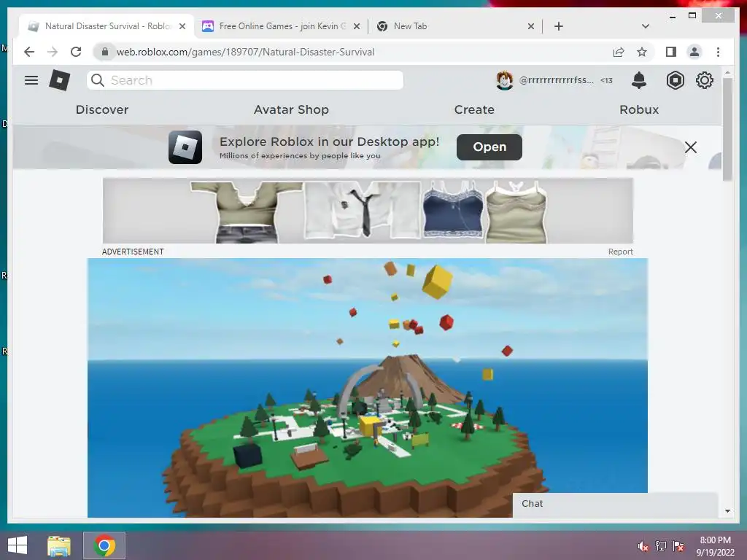Viewport: 747px width, 560px height.
Task: Open the Avatar Shop menu item
Action: [291, 109]
